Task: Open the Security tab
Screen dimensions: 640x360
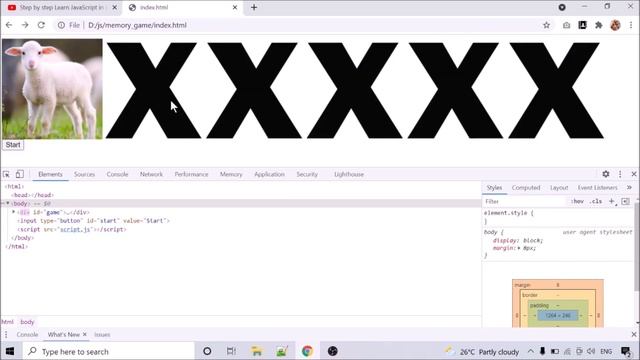Action: click(x=307, y=174)
